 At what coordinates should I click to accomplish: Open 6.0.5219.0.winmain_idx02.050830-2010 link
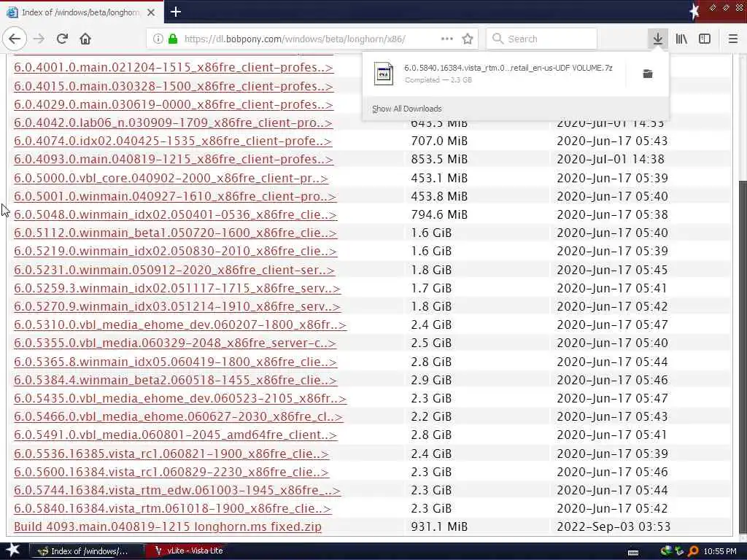[x=175, y=251]
